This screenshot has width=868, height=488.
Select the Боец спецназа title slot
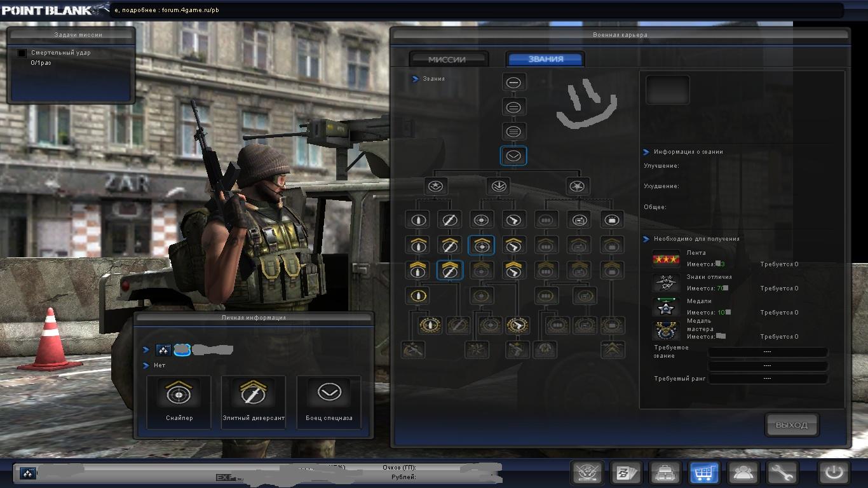coord(329,401)
